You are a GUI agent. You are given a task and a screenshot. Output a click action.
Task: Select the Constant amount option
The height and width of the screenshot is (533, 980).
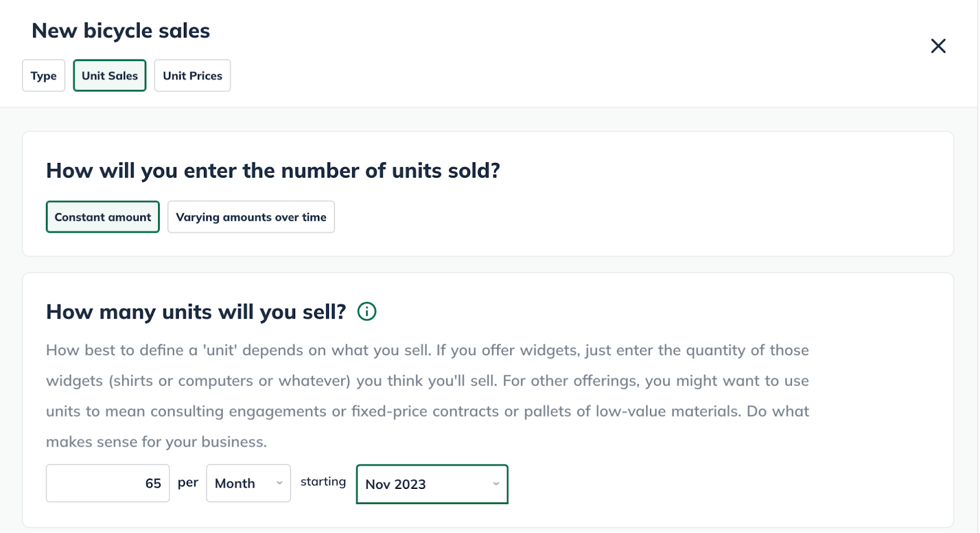pyautogui.click(x=103, y=217)
